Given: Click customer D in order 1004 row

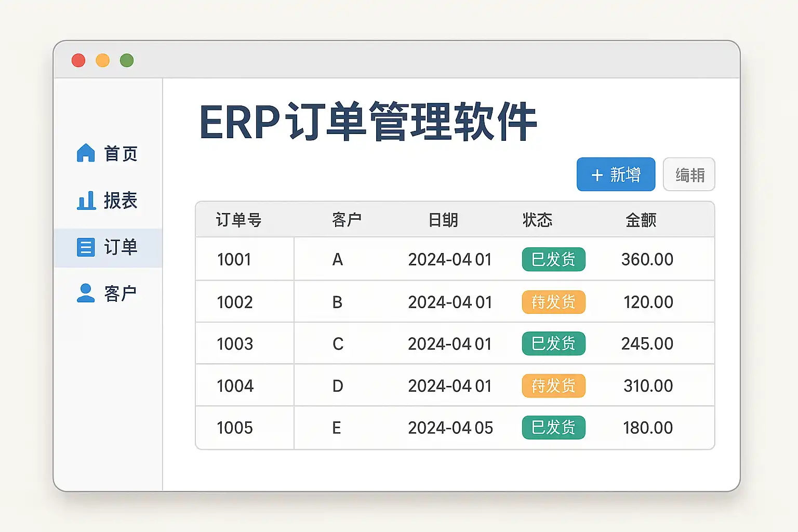Looking at the screenshot, I should click(338, 385).
